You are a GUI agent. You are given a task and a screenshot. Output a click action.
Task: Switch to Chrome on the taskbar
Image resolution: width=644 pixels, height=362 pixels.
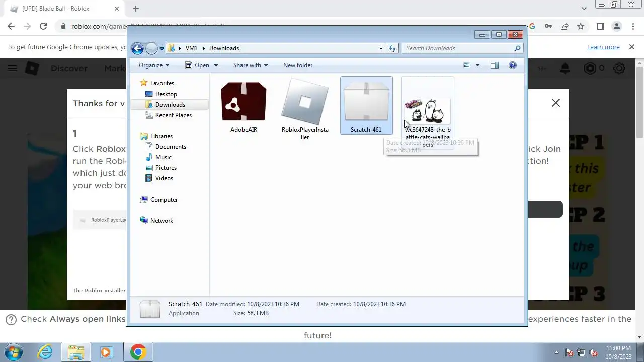coord(138,352)
